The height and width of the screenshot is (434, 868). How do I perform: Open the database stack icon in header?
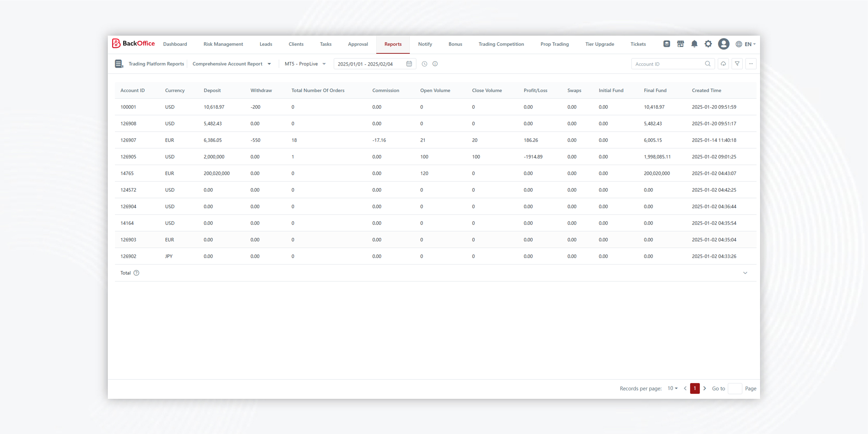click(666, 44)
